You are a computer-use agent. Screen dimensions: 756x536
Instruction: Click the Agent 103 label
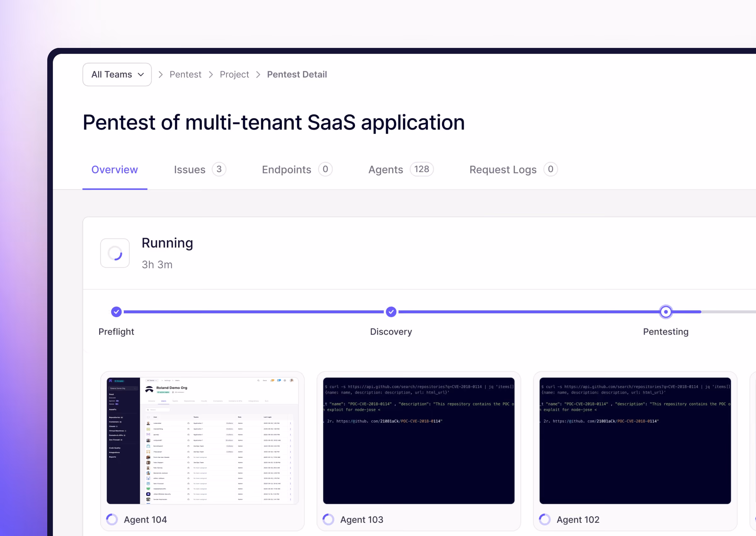362,520
